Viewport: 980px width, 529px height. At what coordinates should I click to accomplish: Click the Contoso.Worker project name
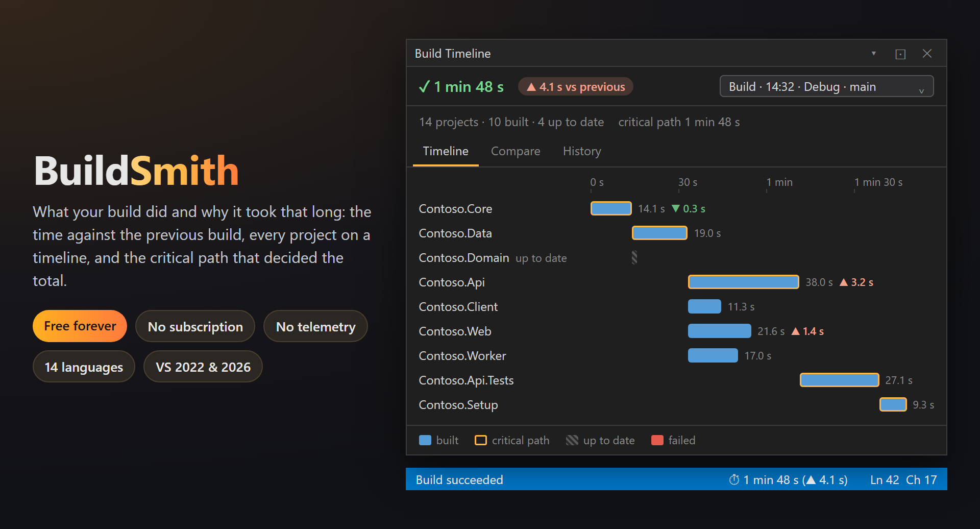click(x=462, y=356)
